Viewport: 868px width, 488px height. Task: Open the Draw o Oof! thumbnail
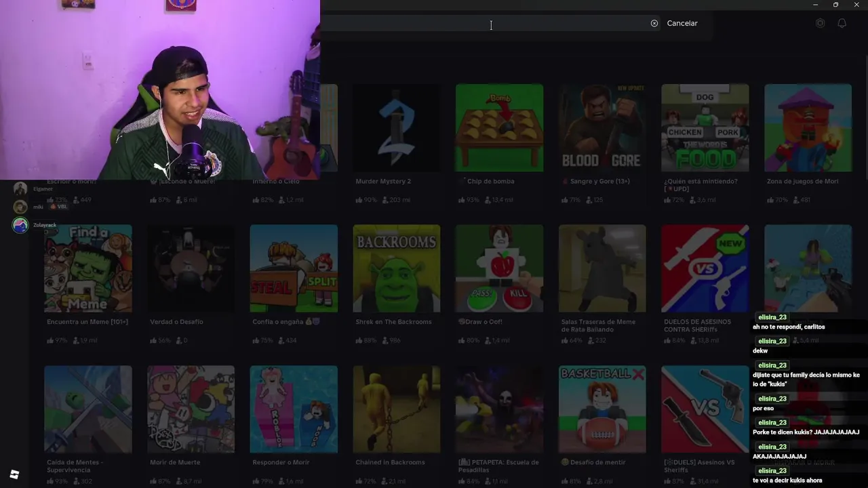click(x=499, y=268)
